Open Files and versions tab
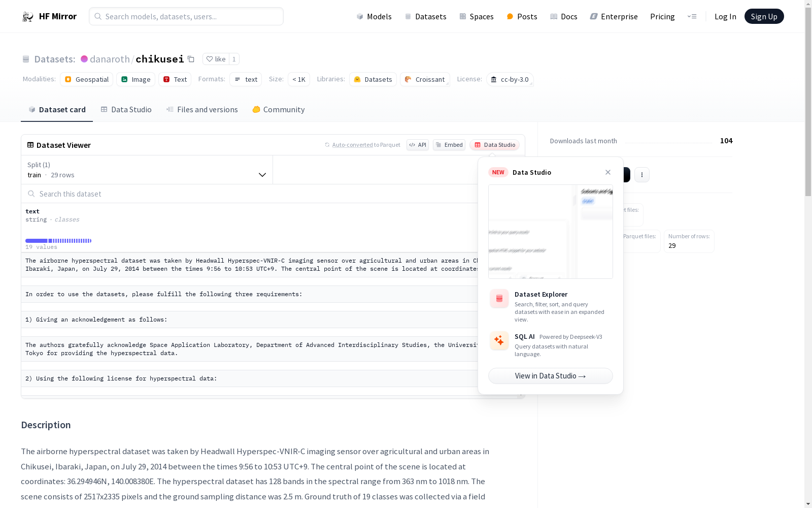This screenshot has height=508, width=812. point(202,109)
